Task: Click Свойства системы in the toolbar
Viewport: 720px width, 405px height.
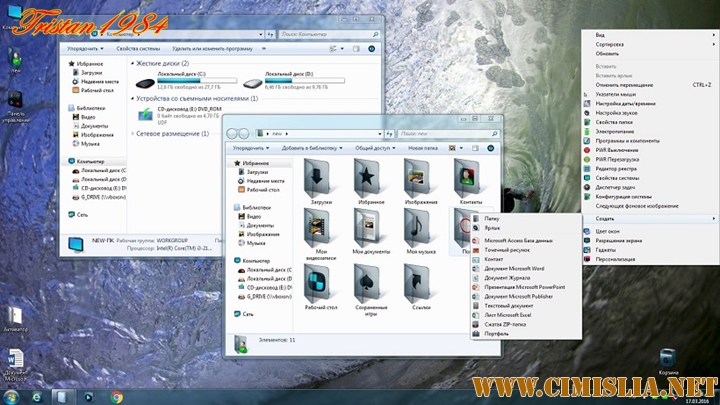Action: [x=140, y=48]
